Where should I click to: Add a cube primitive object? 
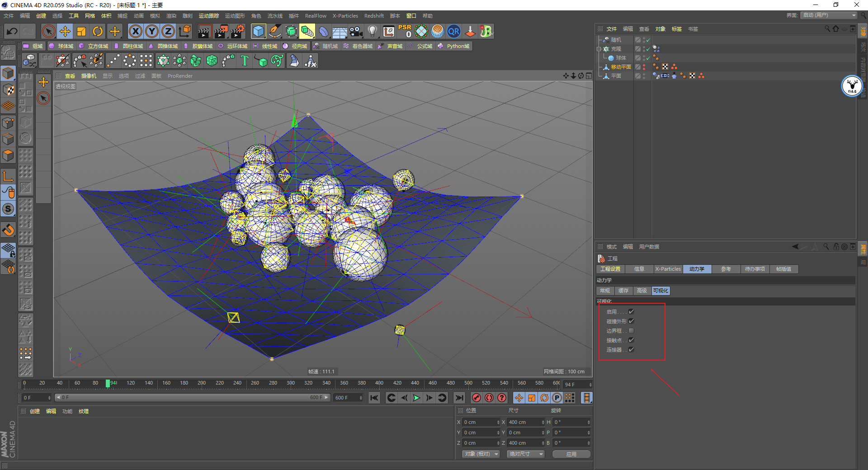click(258, 31)
